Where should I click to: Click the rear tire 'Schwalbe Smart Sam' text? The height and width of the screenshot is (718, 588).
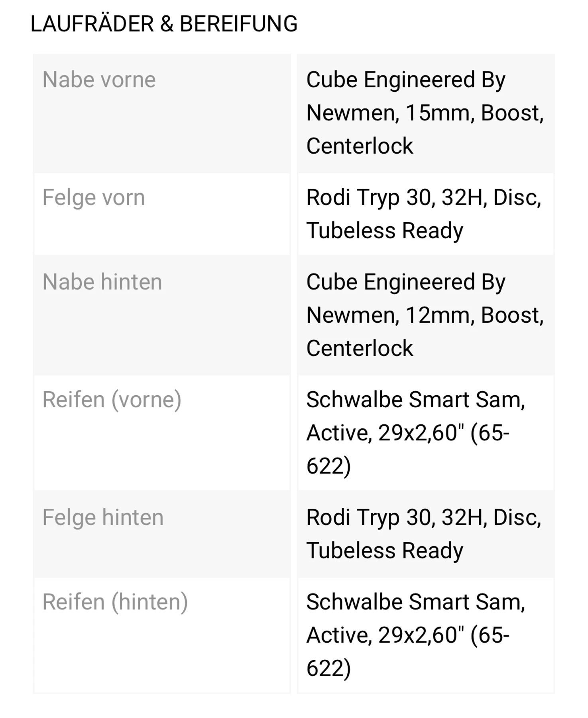415,602
